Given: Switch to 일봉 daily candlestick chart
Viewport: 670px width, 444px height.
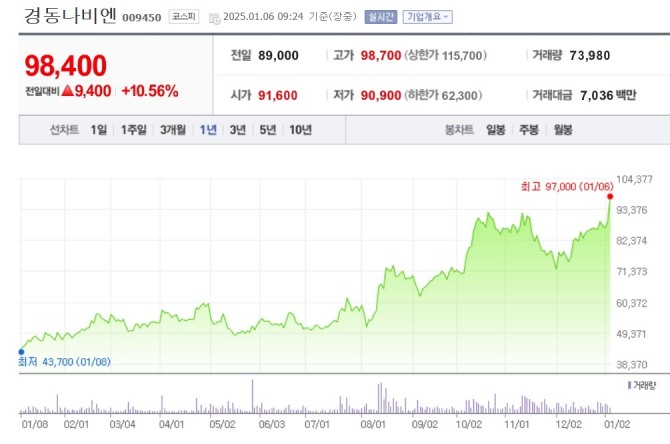Looking at the screenshot, I should [495, 129].
